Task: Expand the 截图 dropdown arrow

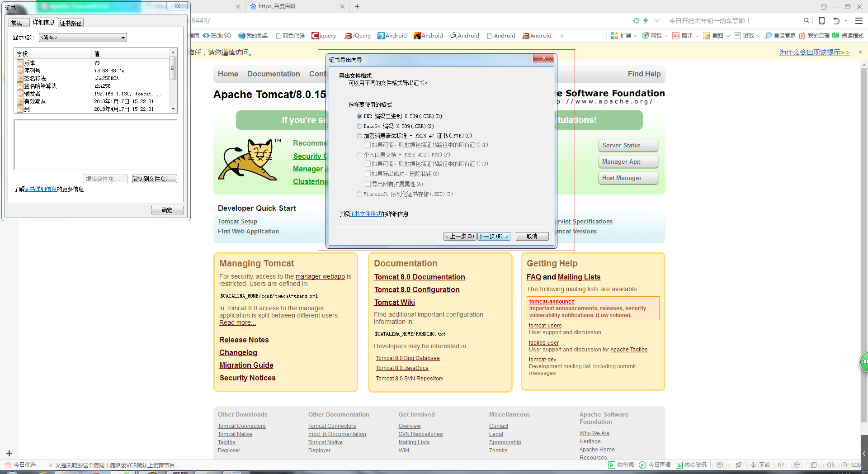Action: click(x=728, y=36)
